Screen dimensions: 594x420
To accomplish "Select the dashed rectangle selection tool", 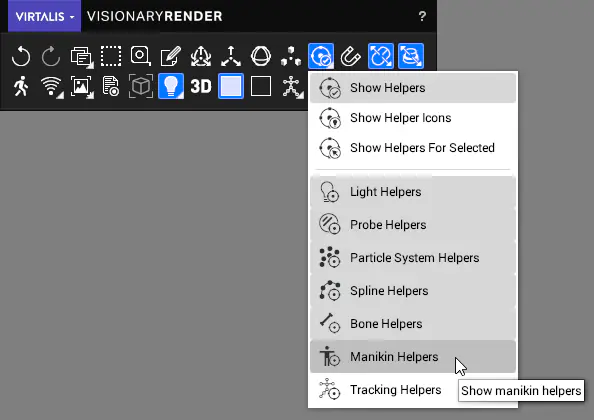I will pyautogui.click(x=111, y=56).
